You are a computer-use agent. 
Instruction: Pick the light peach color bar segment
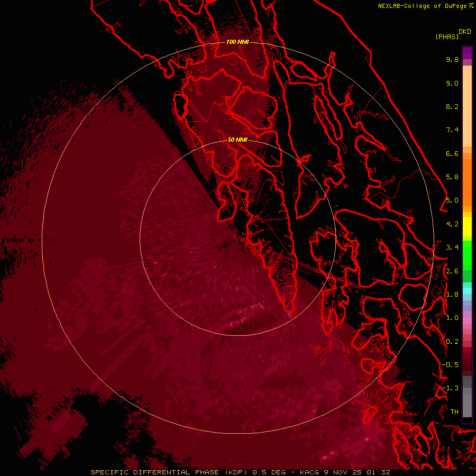(467, 108)
